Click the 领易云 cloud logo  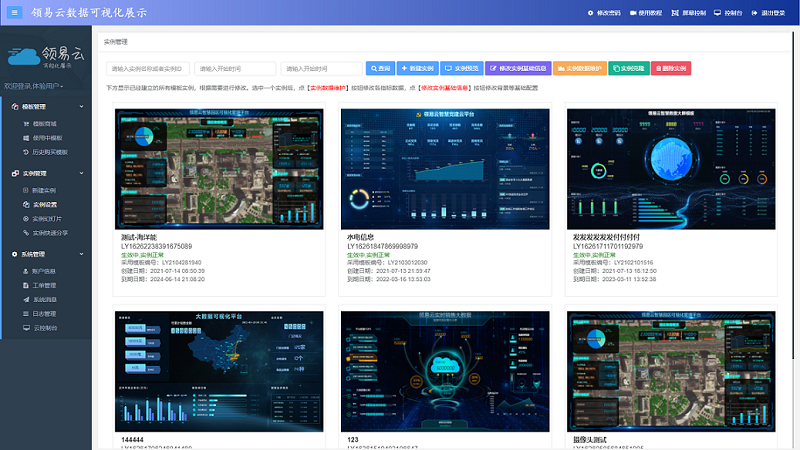46,57
